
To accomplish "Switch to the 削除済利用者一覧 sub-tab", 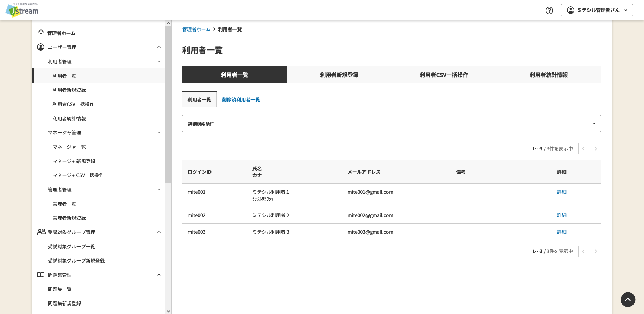I will click(241, 99).
